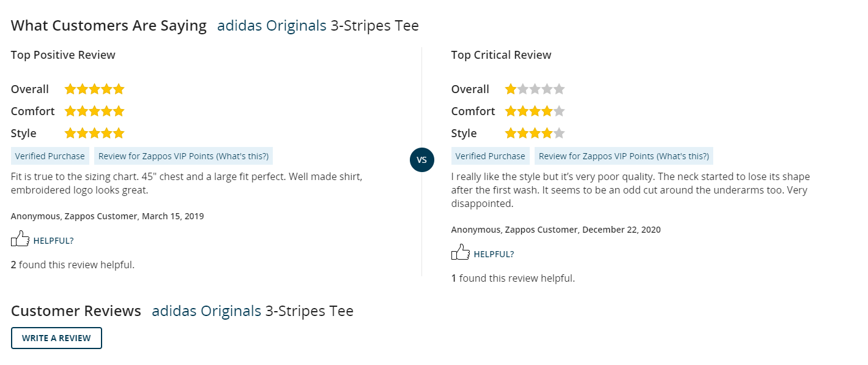Viewport: 868px width, 365px height.
Task: Mark the positive review HELPFUL? link
Action: tap(53, 241)
